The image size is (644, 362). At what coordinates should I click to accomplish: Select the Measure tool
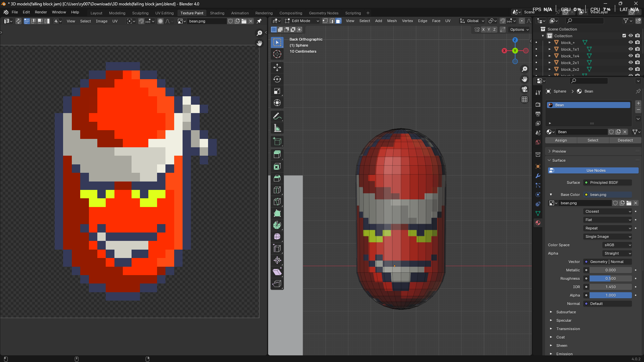click(277, 128)
